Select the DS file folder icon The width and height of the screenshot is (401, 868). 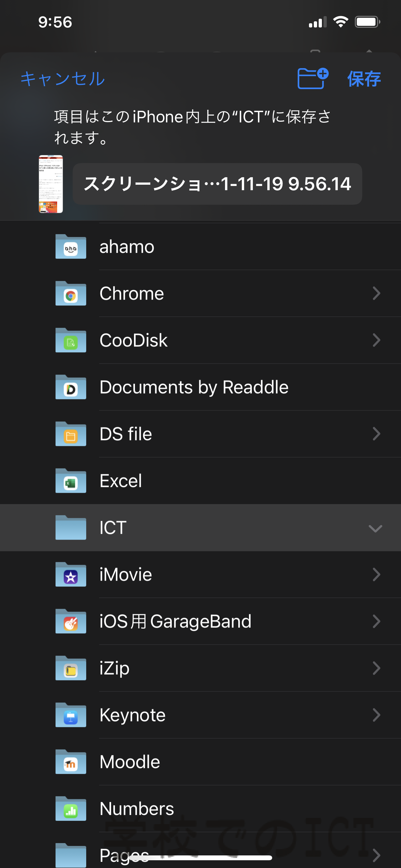coord(71,434)
